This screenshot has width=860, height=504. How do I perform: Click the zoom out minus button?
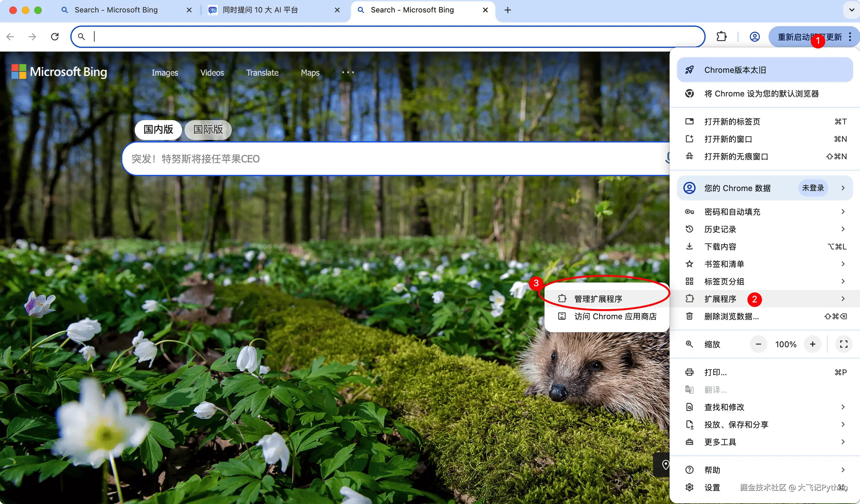pos(758,344)
